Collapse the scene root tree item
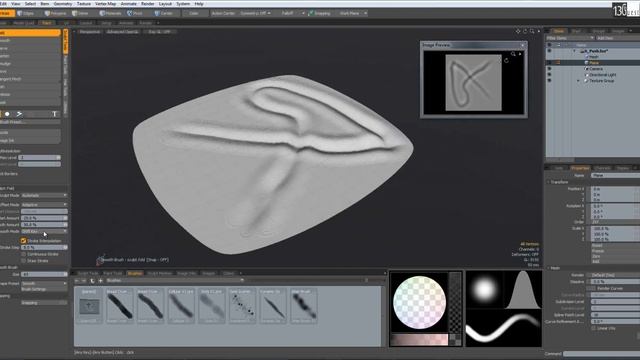The image size is (640, 360). pyautogui.click(x=575, y=51)
